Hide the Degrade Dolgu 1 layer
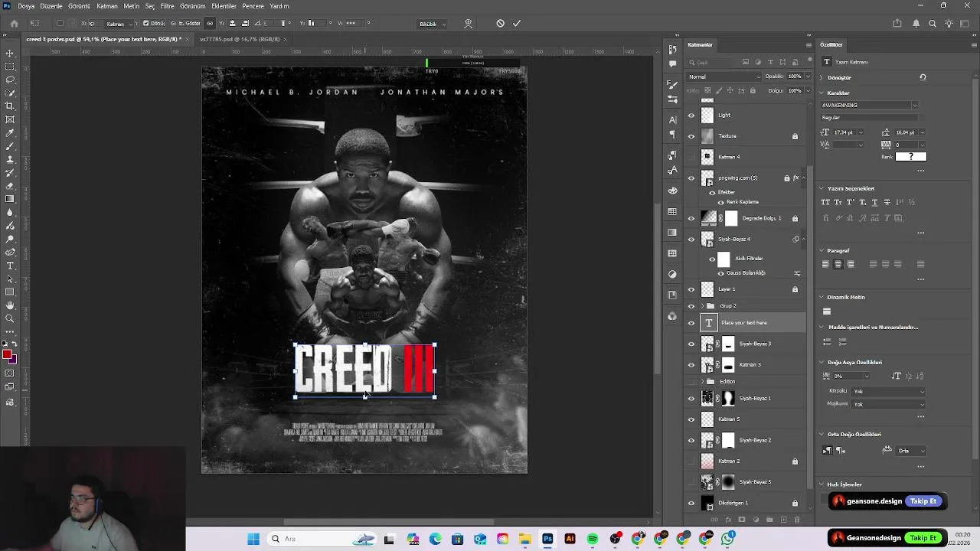This screenshot has width=980, height=551. click(x=691, y=219)
